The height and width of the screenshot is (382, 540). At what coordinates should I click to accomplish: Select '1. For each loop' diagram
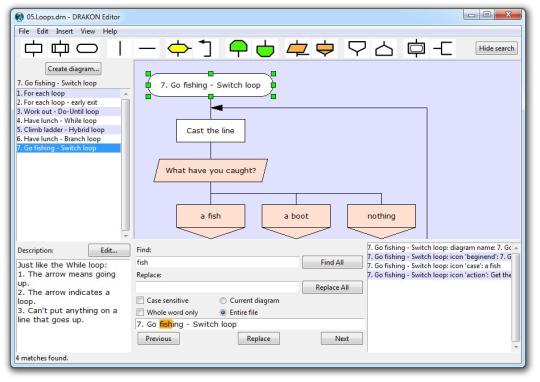[68, 93]
